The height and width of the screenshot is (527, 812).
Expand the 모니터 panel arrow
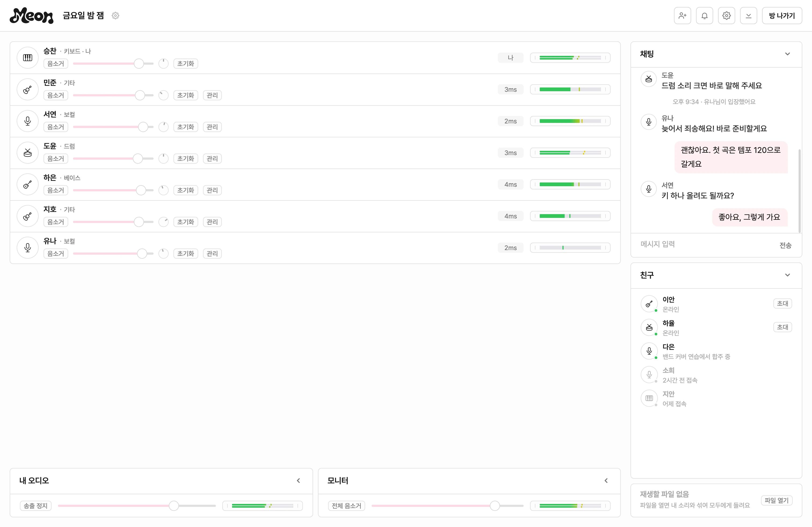[606, 481]
